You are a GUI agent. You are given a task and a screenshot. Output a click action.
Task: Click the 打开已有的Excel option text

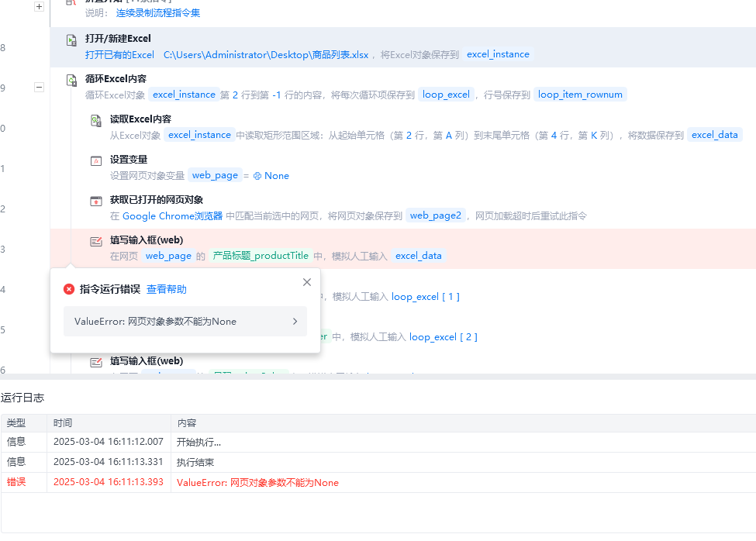[119, 55]
